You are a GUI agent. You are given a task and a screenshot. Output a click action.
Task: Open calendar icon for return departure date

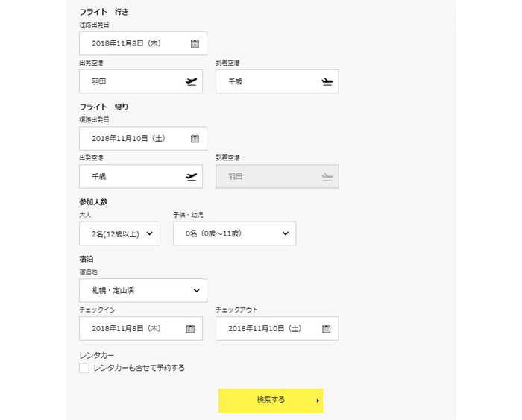tap(195, 139)
